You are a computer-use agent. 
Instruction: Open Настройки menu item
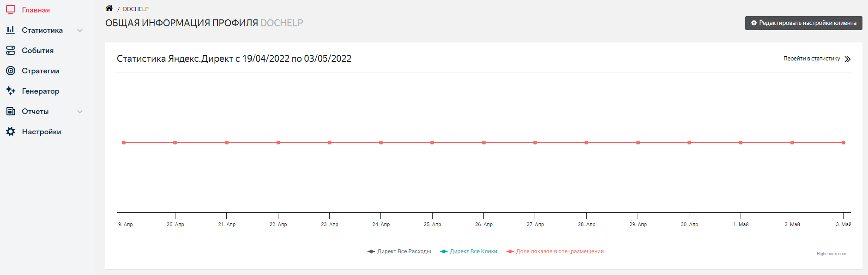pyautogui.click(x=42, y=132)
